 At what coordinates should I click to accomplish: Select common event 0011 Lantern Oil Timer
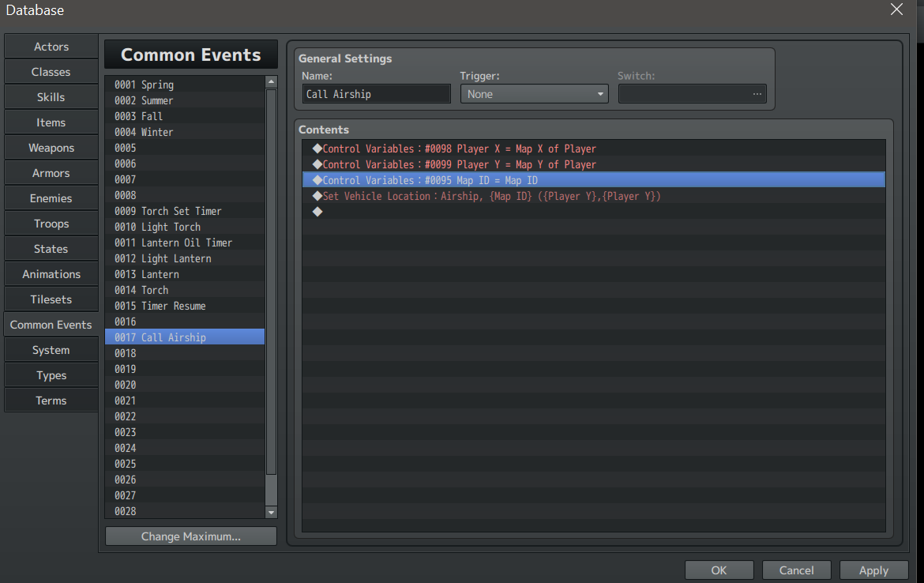coord(185,243)
